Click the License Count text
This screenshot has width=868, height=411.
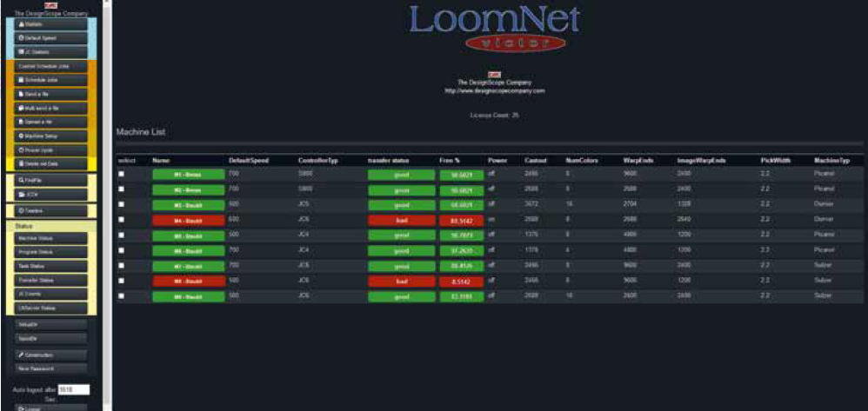pos(494,116)
